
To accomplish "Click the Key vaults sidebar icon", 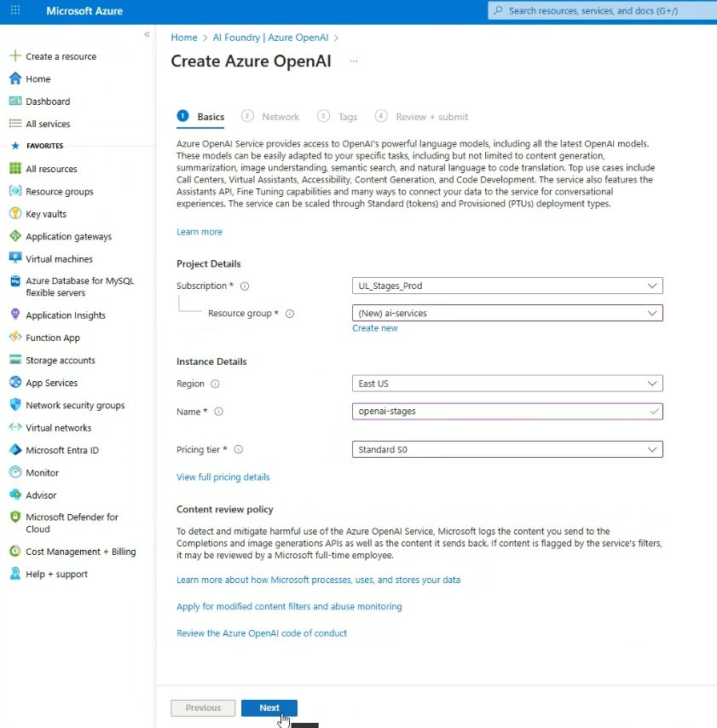I will pyautogui.click(x=15, y=214).
